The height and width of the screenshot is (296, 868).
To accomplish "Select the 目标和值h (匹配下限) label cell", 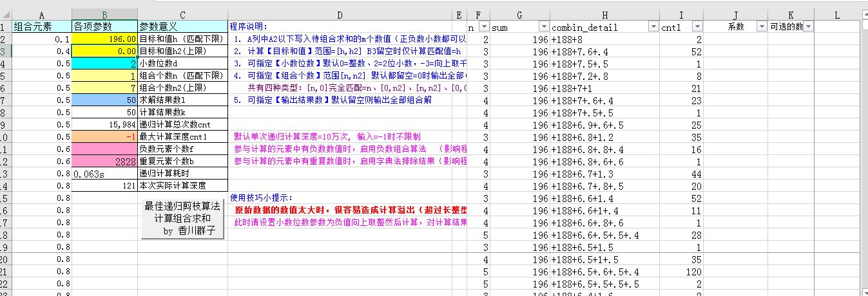I will click(182, 39).
